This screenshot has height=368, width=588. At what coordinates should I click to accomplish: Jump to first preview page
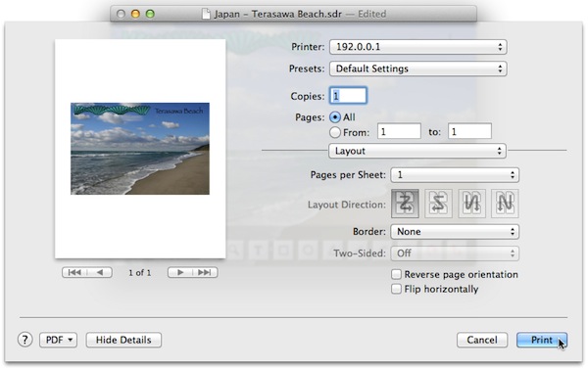pyautogui.click(x=74, y=272)
